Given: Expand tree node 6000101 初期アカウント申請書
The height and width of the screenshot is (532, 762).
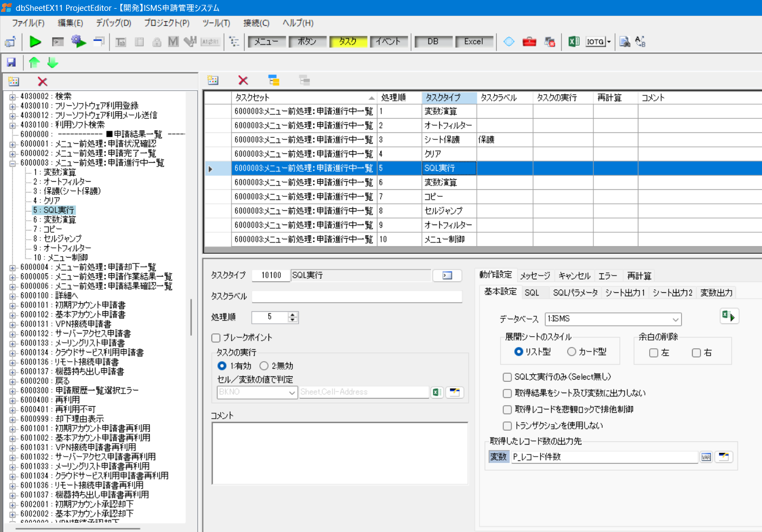Looking at the screenshot, I should tap(12, 305).
